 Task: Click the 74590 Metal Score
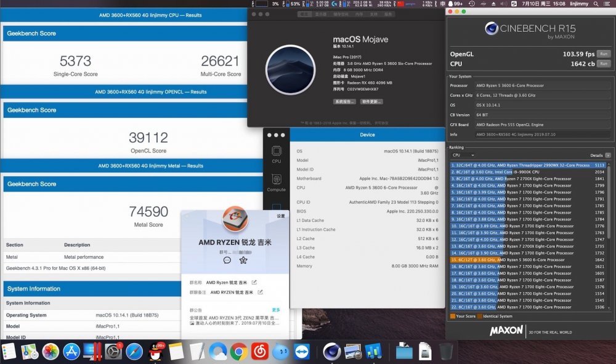click(148, 212)
